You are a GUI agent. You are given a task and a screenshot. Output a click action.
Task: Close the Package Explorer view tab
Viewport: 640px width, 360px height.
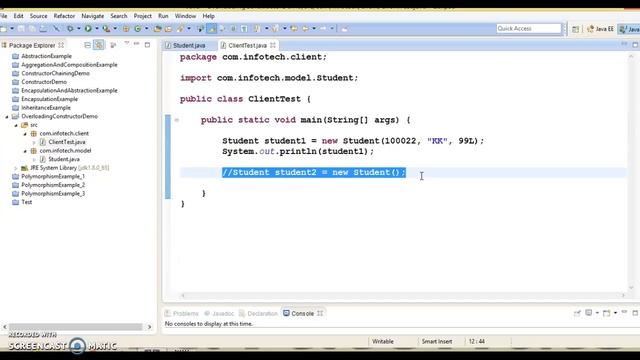pyautogui.click(x=61, y=45)
